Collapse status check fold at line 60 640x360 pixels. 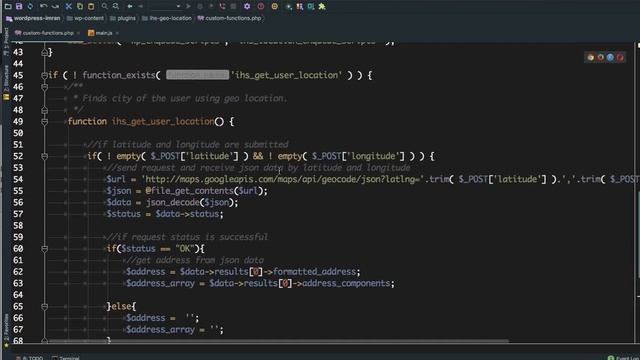(x=44, y=249)
